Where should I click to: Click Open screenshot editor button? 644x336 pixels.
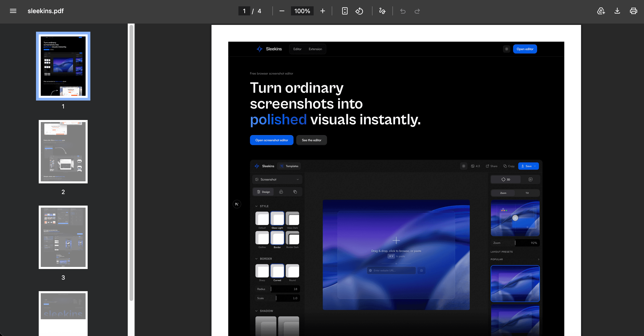272,140
